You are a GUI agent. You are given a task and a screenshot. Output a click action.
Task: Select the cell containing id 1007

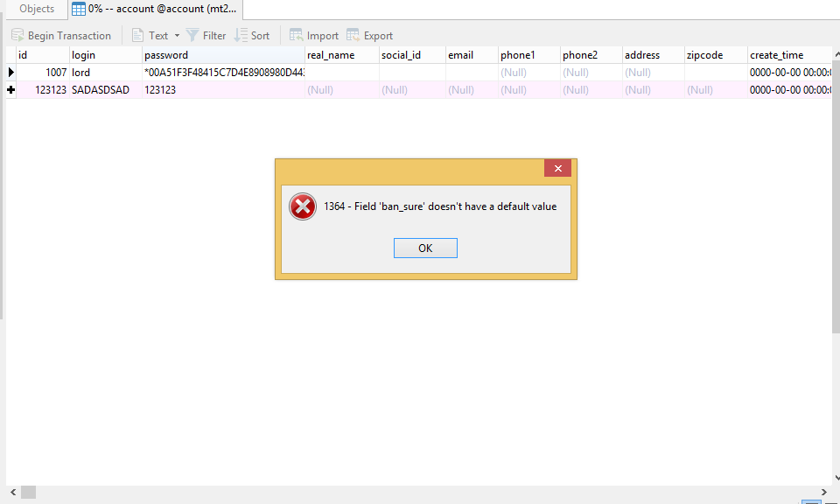tap(43, 73)
